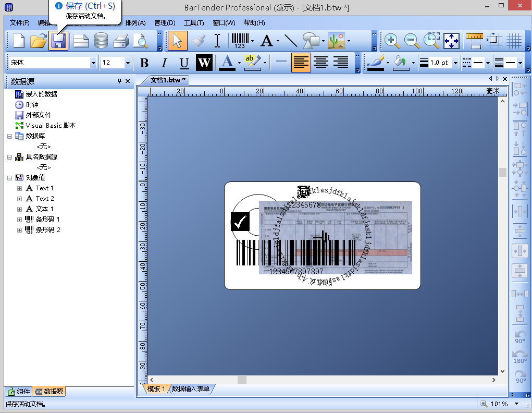Apply the font color A swatch
This screenshot has width=532, height=413.
point(227,63)
